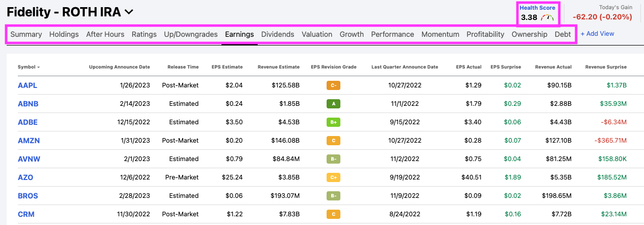This screenshot has width=644, height=225.
Task: Select the Momentum tab
Action: (x=440, y=34)
